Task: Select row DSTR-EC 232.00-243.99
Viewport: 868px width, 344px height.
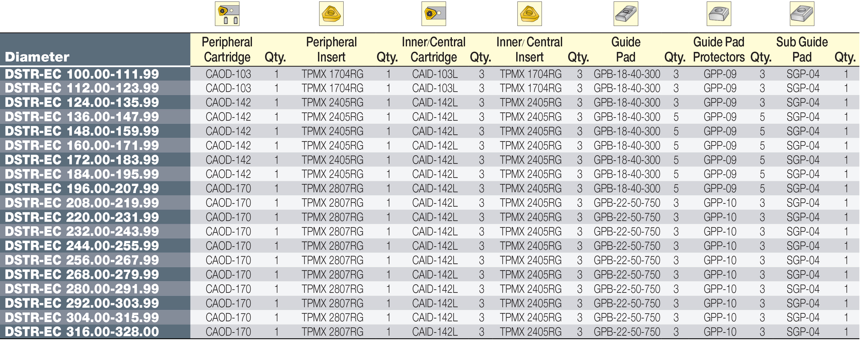Action: pos(430,231)
